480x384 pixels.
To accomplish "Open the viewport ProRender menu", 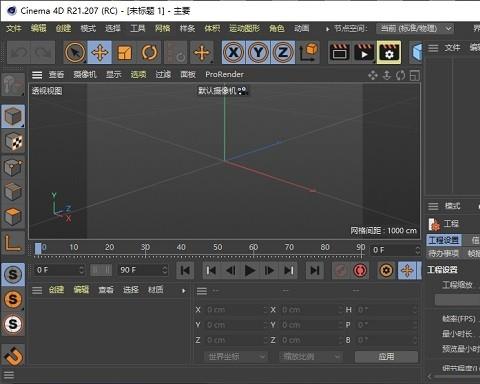I will point(224,75).
